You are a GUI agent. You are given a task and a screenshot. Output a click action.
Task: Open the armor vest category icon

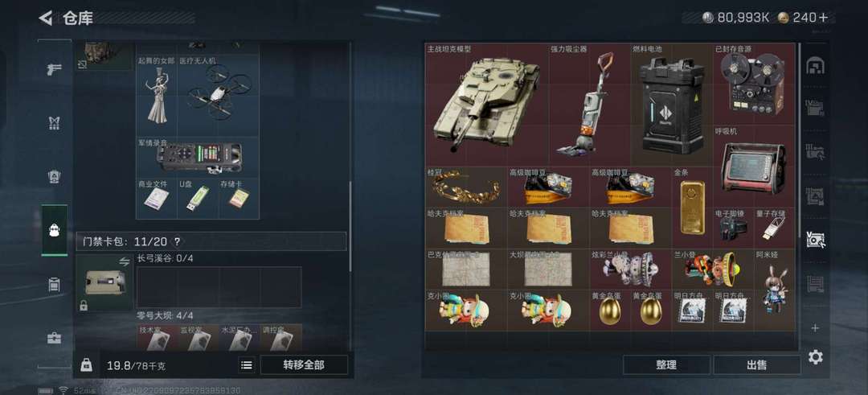pyautogui.click(x=55, y=124)
